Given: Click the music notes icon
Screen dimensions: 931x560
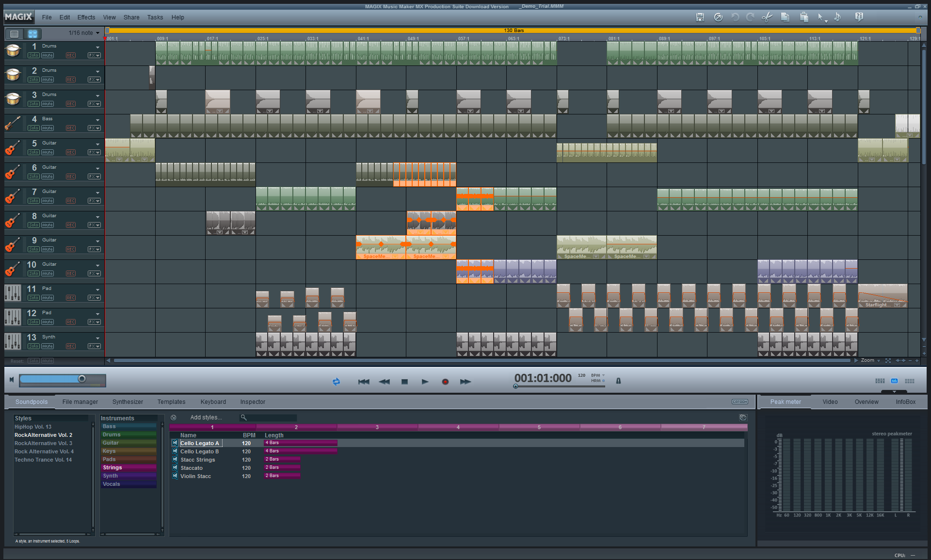Looking at the screenshot, I should [x=837, y=17].
